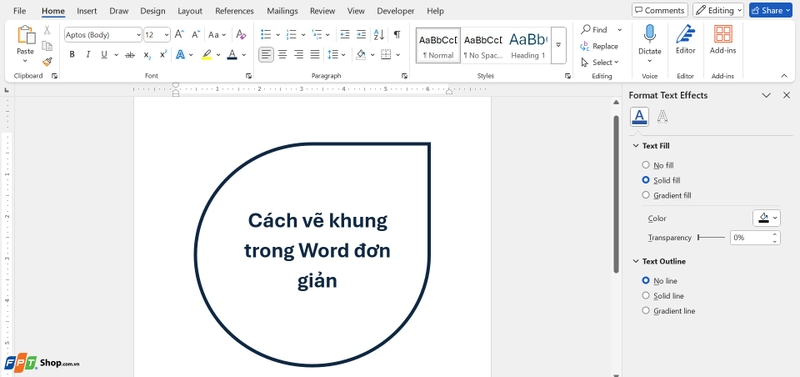Show paragraph marks pilcrow
The width and height of the screenshot is (800, 377).
point(397,35)
